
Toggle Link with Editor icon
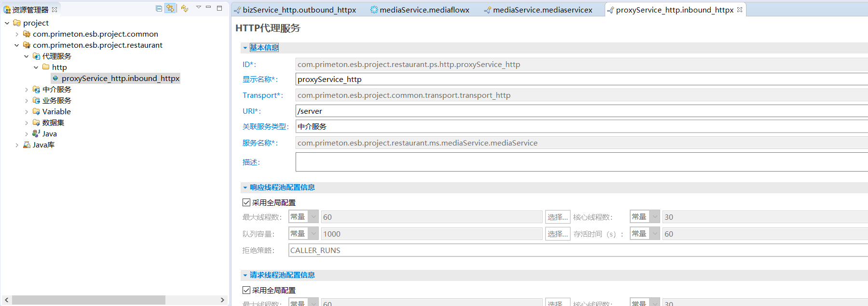point(170,8)
